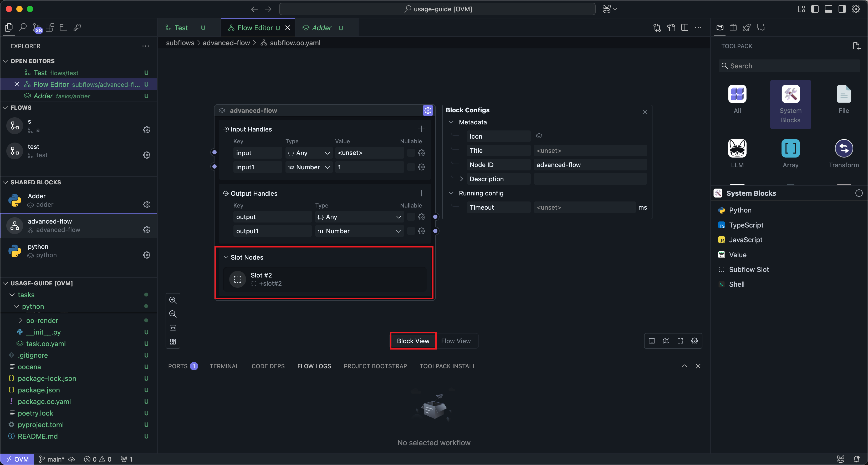Open the TERMINAL panel tab
The height and width of the screenshot is (465, 868).
[224, 366]
